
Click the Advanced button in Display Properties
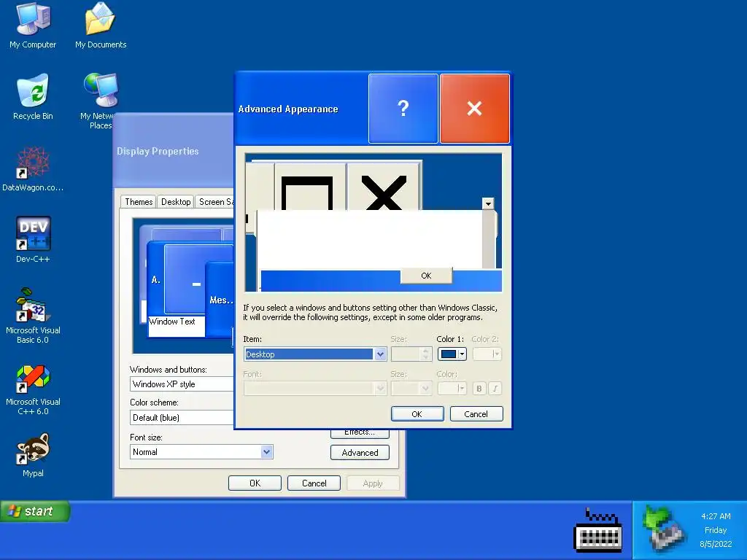pos(360,452)
